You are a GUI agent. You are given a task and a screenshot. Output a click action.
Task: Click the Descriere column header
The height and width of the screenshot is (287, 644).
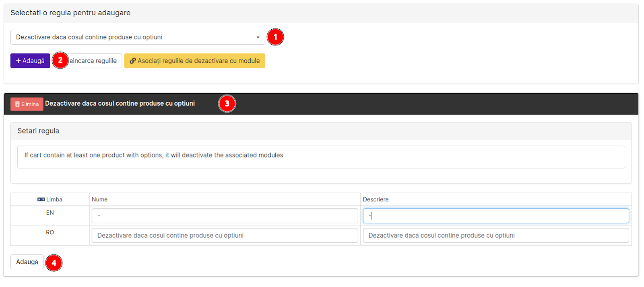click(x=376, y=199)
